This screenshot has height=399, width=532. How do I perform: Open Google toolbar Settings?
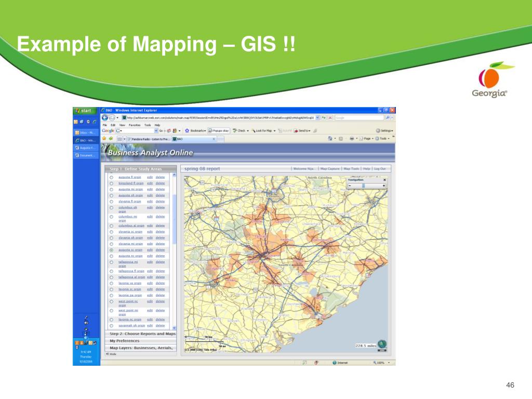tap(384, 130)
